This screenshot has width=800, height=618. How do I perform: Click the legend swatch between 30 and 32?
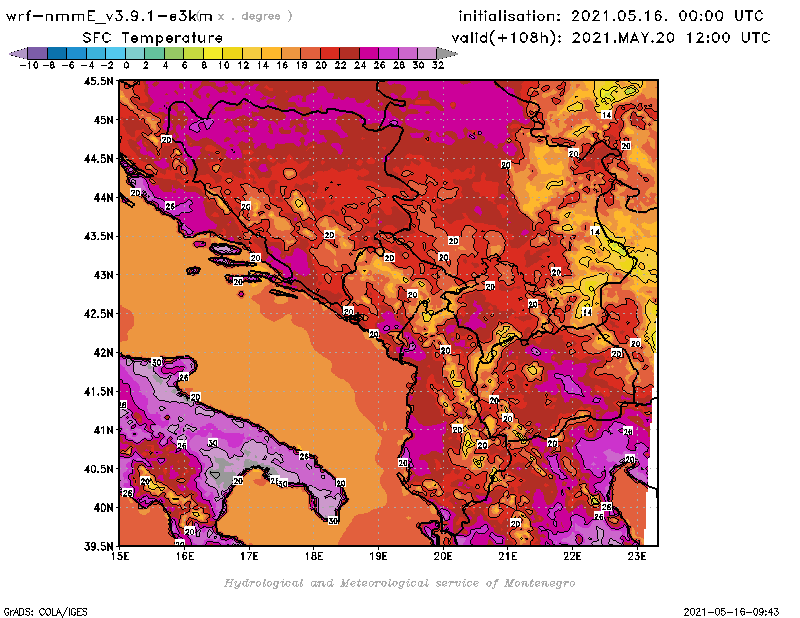(x=428, y=53)
